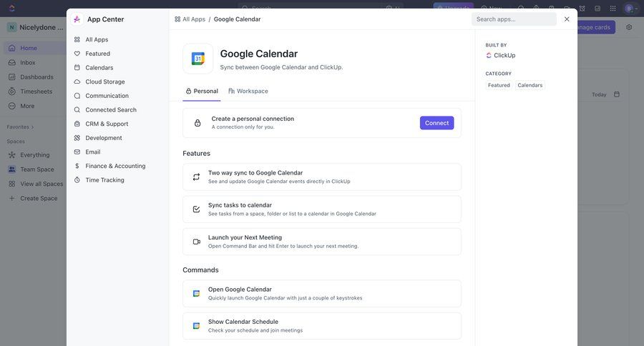Open the Time Tracking category
Image resolution: width=644 pixels, height=346 pixels.
tap(104, 179)
